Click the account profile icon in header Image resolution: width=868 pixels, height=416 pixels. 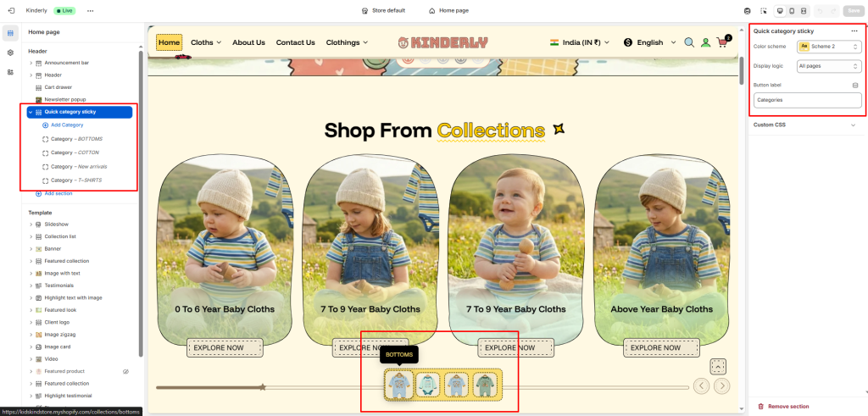pyautogui.click(x=705, y=42)
